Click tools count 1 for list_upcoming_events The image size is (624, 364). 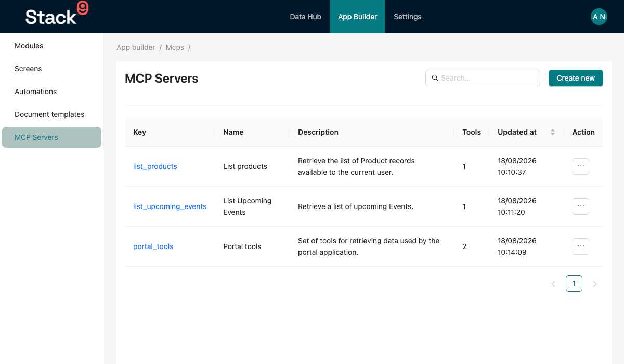click(464, 206)
